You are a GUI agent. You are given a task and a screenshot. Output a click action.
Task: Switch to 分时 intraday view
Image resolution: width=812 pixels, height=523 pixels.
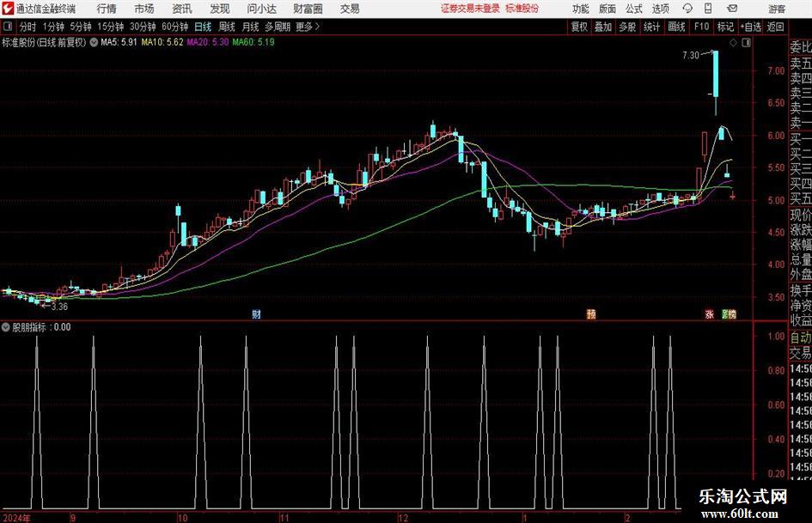[x=27, y=27]
